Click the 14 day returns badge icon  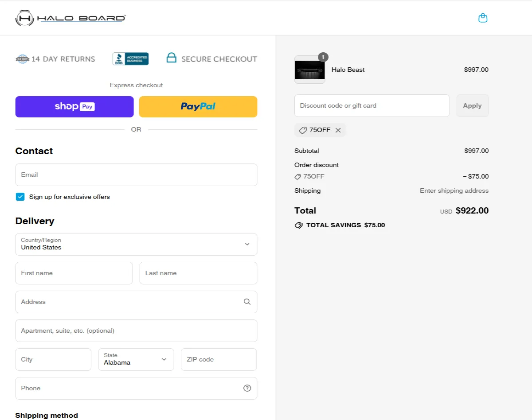click(22, 59)
